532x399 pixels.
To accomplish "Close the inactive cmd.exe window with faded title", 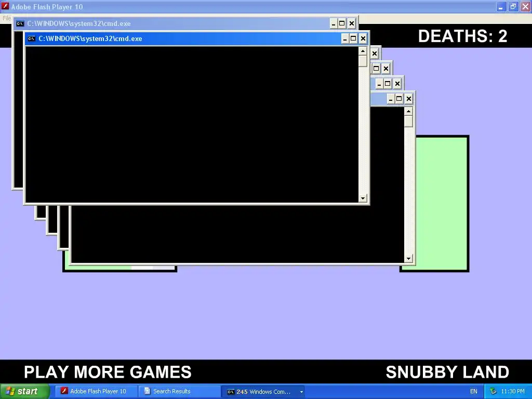I will coord(352,24).
